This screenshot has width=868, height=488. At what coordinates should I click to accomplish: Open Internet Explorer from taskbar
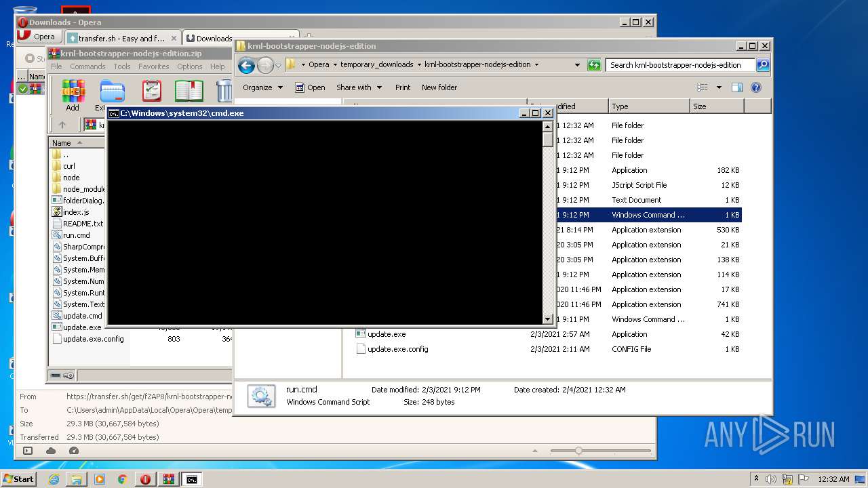[54, 479]
